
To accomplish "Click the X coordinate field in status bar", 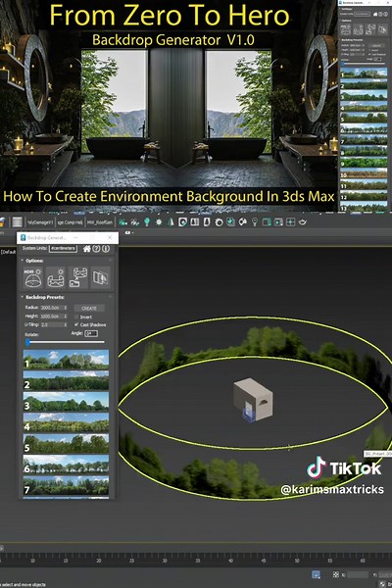I will (357, 574).
